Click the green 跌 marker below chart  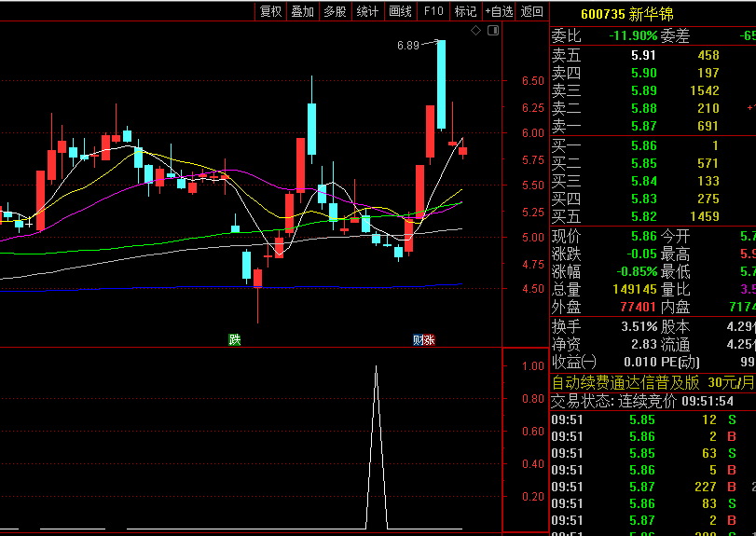coord(234,340)
